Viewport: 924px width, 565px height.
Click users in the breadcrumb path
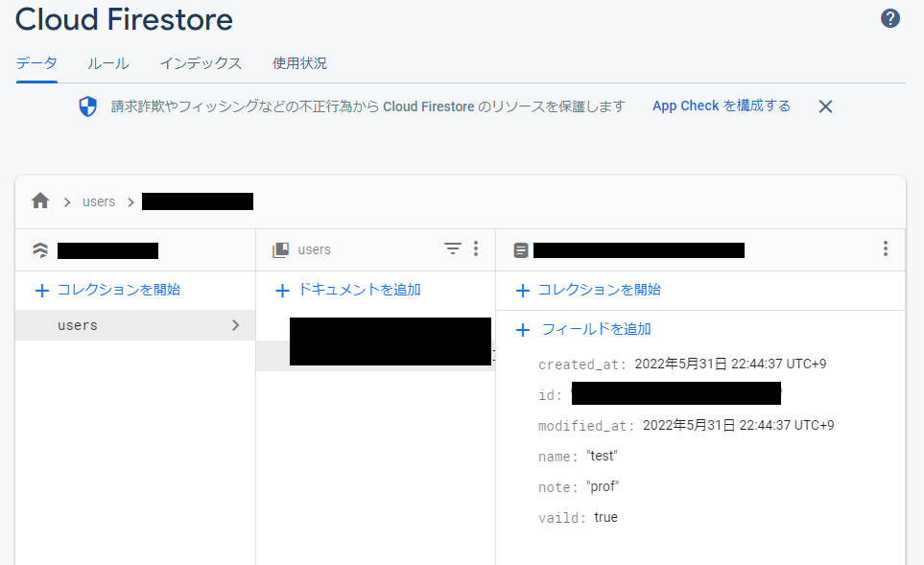(99, 201)
